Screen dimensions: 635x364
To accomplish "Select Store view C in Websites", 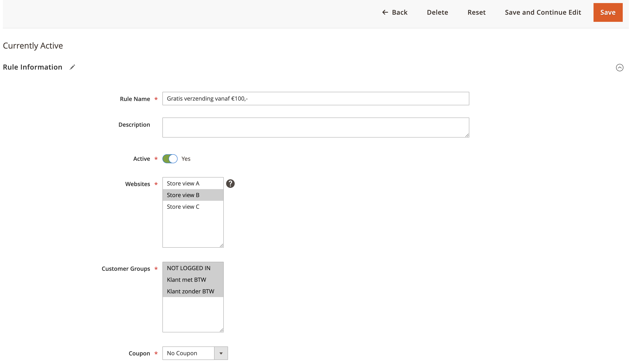I will [183, 207].
